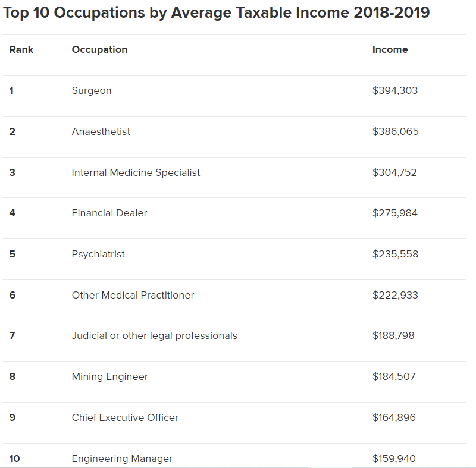Click the Income column header
Screen dimensions: 476x468
390,49
